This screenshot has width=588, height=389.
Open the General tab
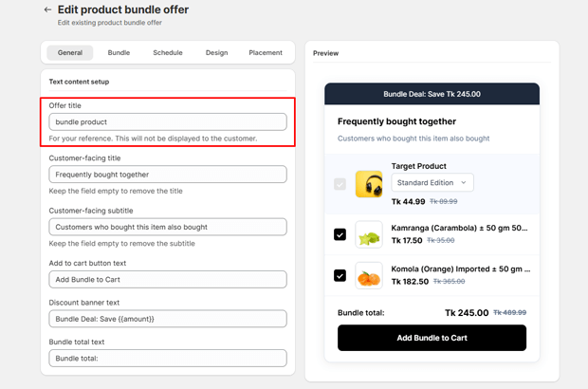click(x=70, y=53)
